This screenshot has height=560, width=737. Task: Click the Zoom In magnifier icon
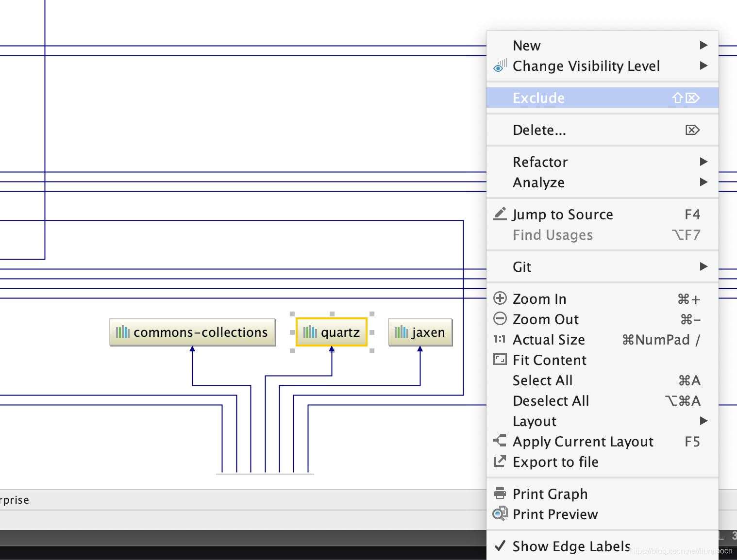point(500,298)
